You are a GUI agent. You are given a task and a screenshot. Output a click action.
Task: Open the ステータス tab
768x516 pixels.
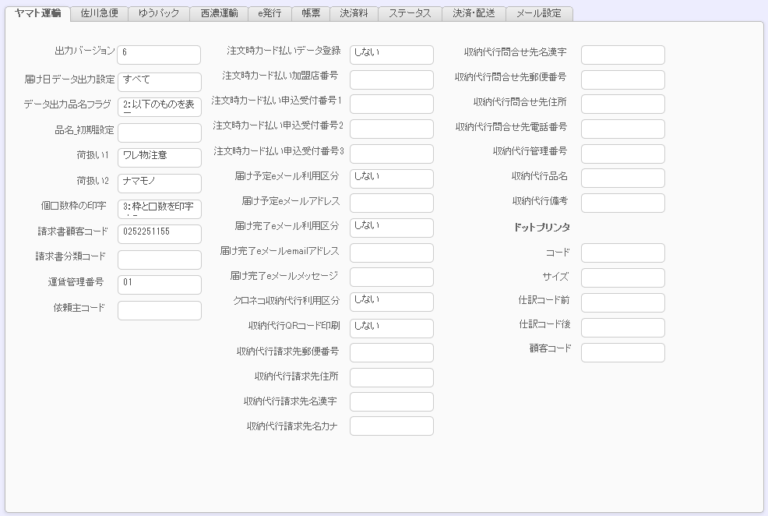410,13
